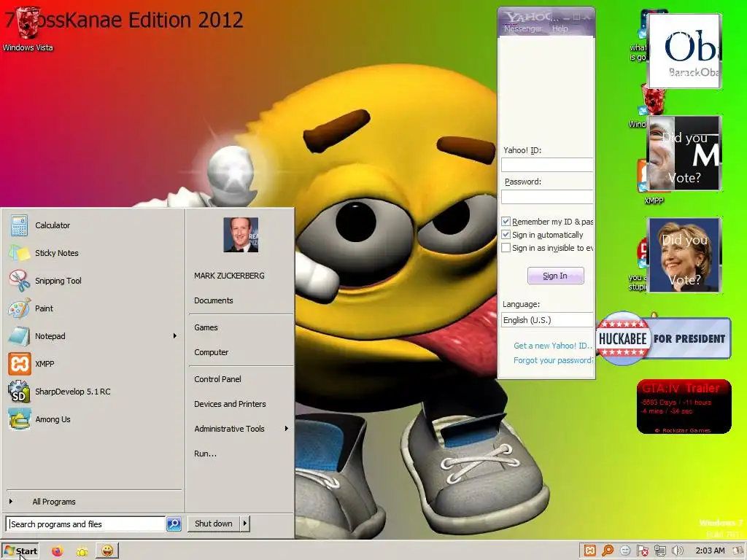The width and height of the screenshot is (747, 560).
Task: Open the Language combo box
Action: pyautogui.click(x=547, y=320)
